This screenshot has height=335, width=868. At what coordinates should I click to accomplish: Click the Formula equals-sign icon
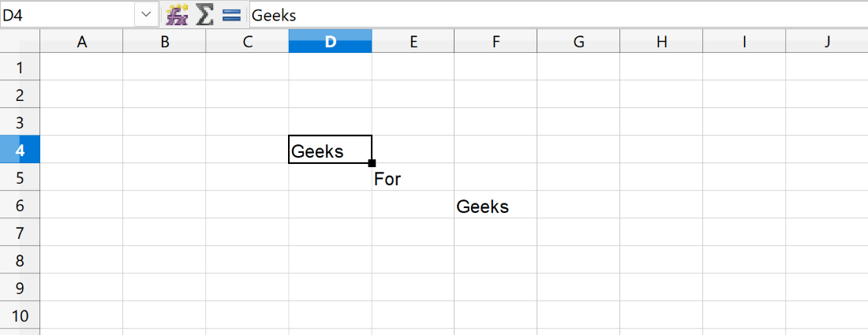231,14
